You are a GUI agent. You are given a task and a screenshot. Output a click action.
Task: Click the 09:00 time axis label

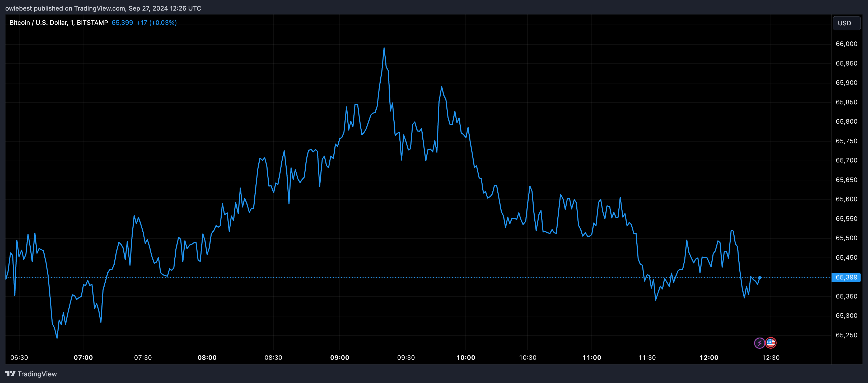[x=340, y=357]
